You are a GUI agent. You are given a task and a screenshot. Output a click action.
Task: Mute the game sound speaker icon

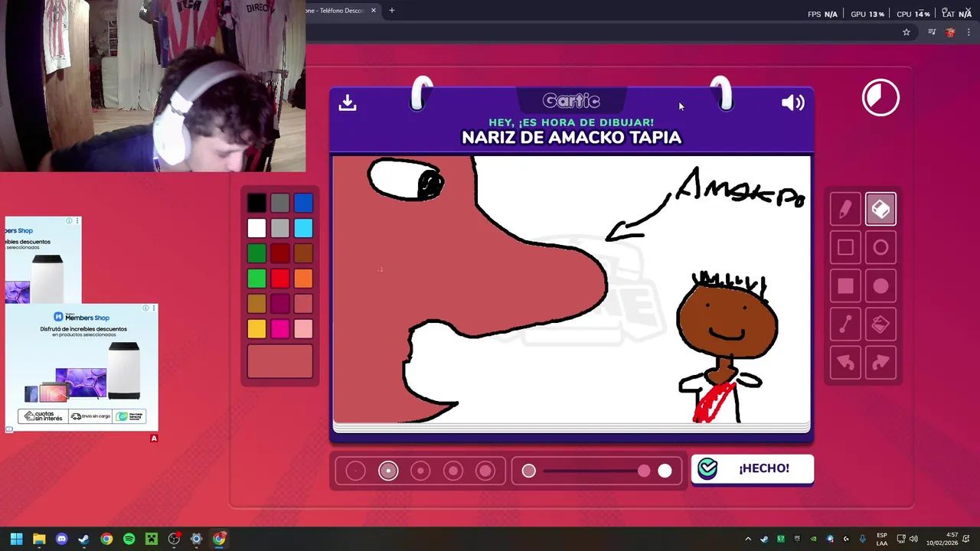click(x=792, y=103)
